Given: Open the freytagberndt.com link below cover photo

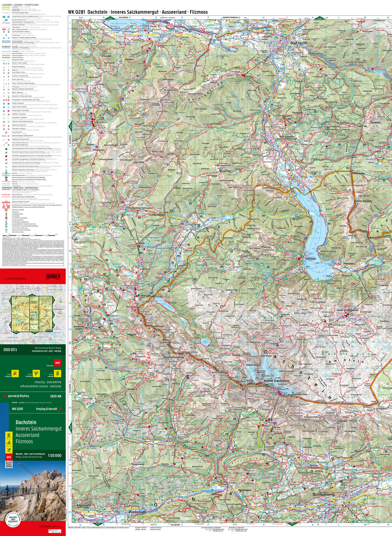Looking at the screenshot, I should click(50, 526).
